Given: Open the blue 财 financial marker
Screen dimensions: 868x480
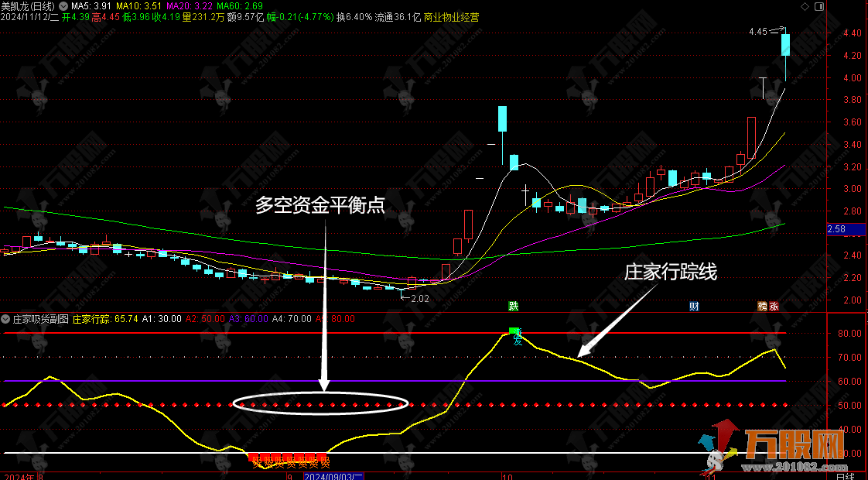Looking at the screenshot, I should tap(694, 306).
